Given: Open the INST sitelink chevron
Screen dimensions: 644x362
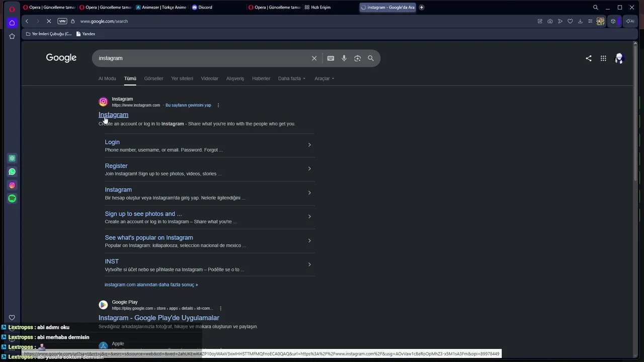Looking at the screenshot, I should pos(309,264).
